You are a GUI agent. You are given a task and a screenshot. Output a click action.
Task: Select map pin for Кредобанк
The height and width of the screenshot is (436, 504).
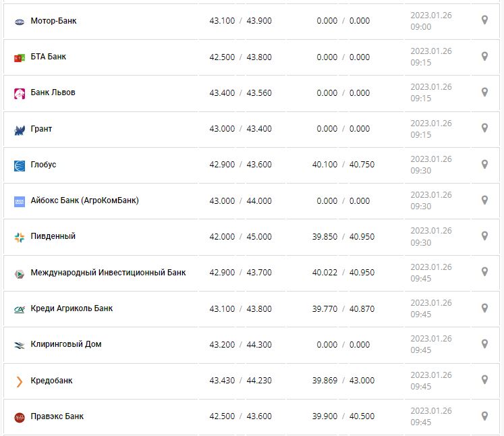484,380
